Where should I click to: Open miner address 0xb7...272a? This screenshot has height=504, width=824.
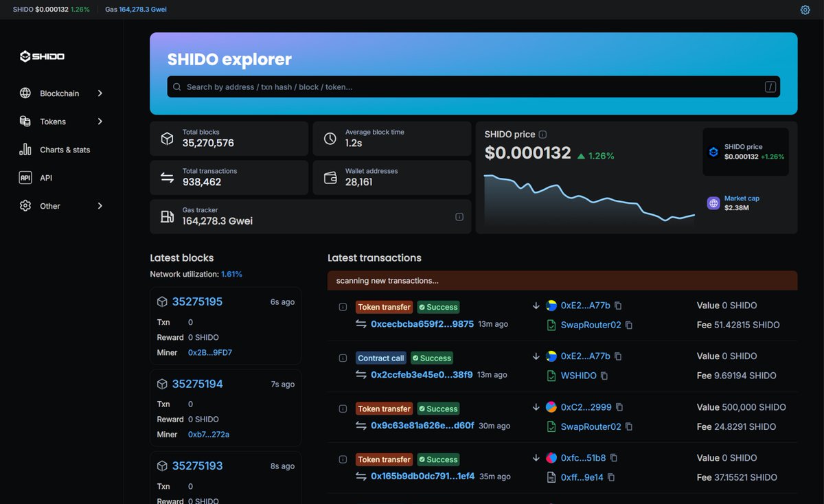209,434
